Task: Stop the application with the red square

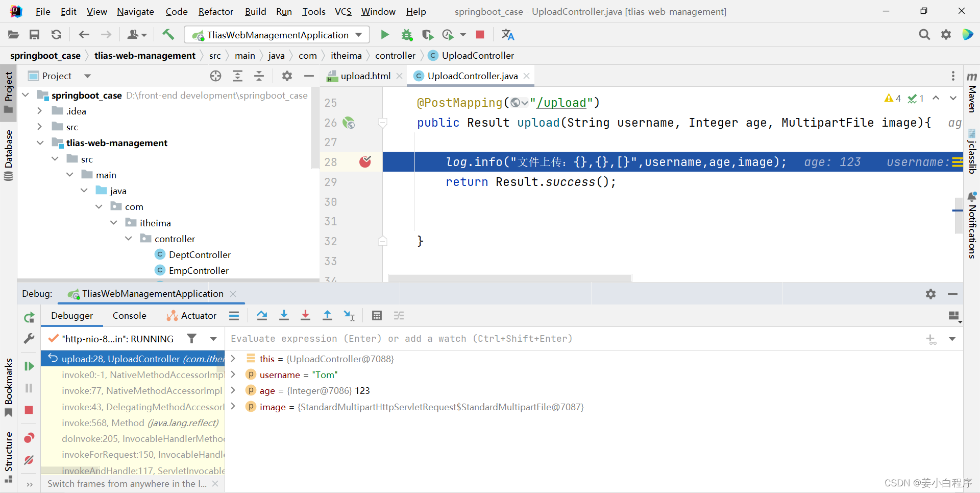Action: pyautogui.click(x=479, y=34)
